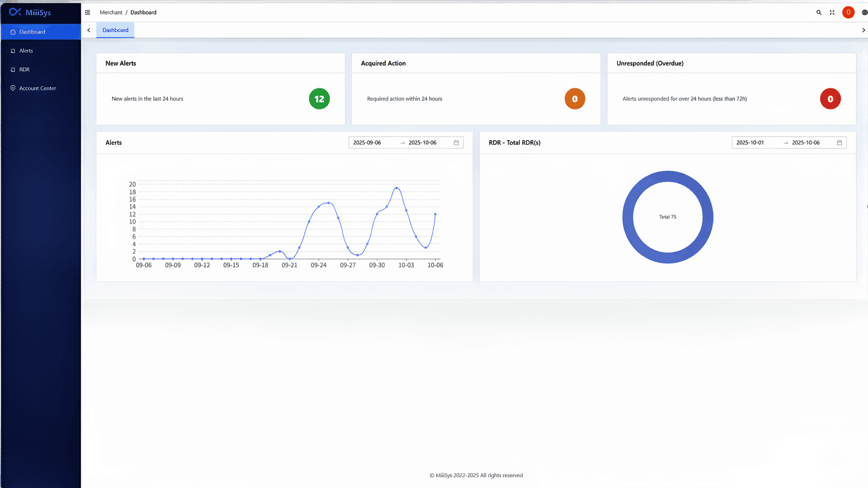Open the calendar icon for the RDR chart
The width and height of the screenshot is (868, 488).
[x=839, y=143]
